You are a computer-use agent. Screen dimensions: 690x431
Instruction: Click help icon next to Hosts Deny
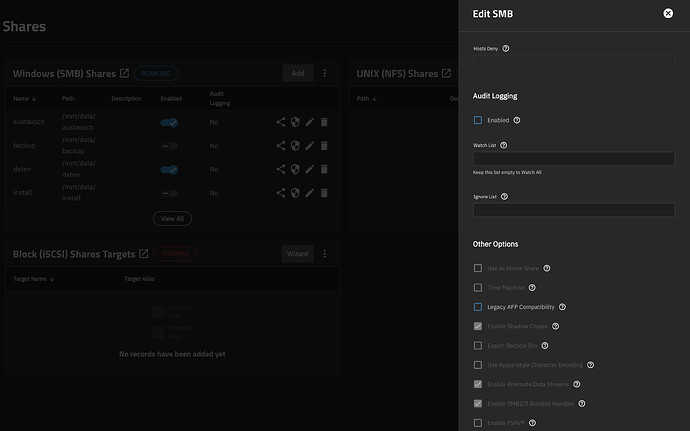click(x=506, y=48)
